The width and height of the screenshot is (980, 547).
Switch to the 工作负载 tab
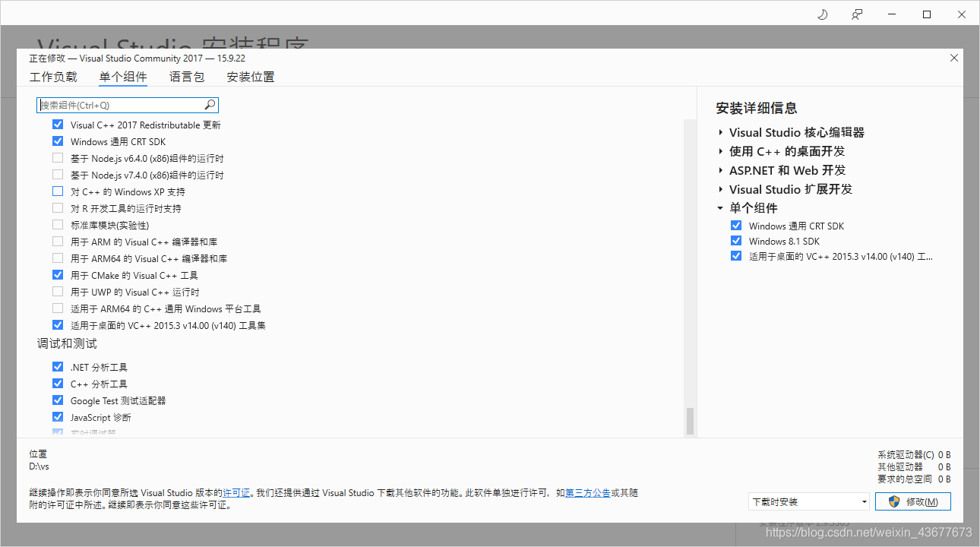[53, 77]
